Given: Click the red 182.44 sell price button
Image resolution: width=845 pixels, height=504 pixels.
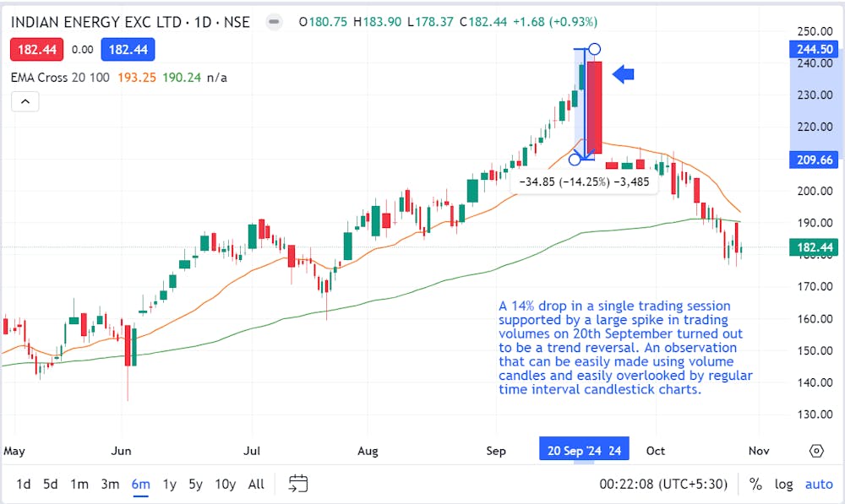Looking at the screenshot, I should [36, 49].
